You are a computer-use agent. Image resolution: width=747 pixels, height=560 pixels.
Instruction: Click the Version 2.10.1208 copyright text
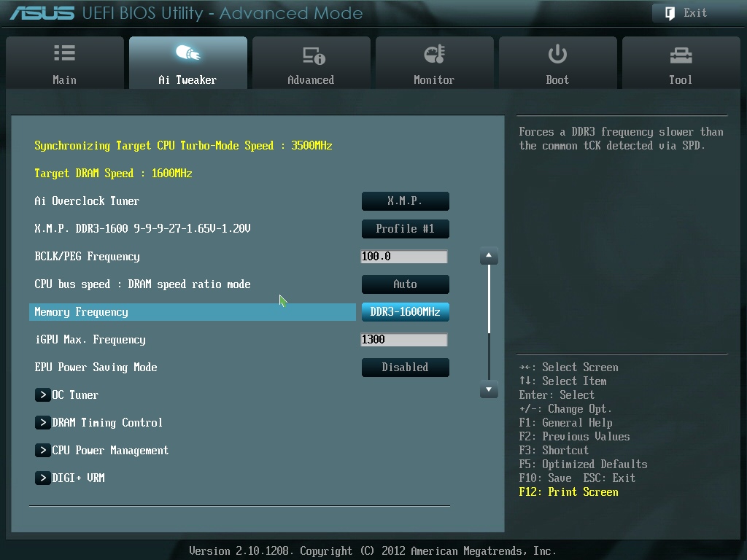click(x=373, y=551)
